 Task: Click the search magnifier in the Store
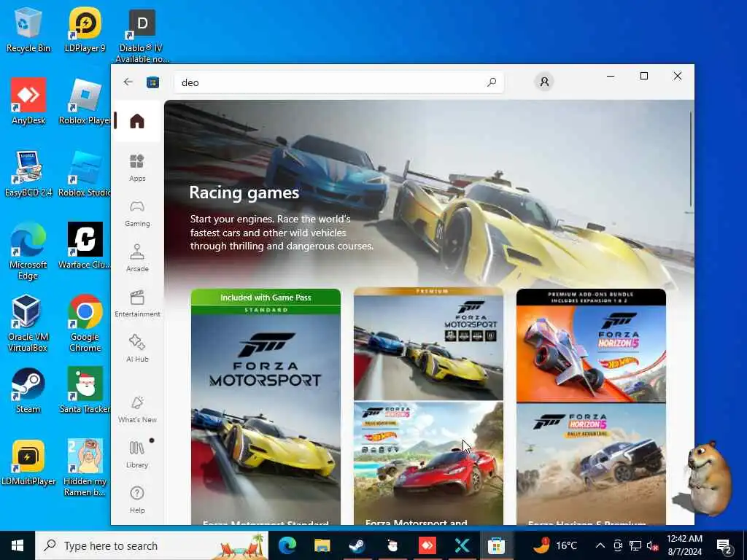(492, 82)
